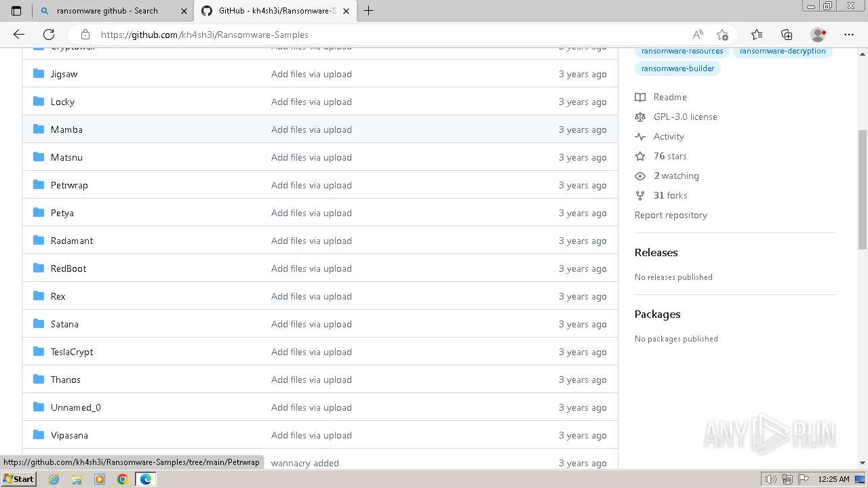The image size is (868, 488).
Task: Open the GPL-3.0 license link
Action: click(x=685, y=117)
